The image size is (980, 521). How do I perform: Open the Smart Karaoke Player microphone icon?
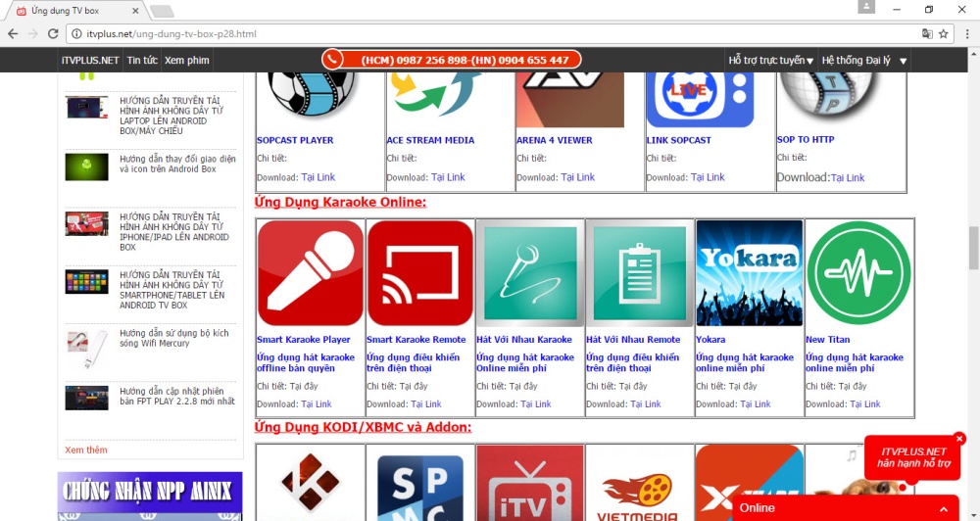311,273
